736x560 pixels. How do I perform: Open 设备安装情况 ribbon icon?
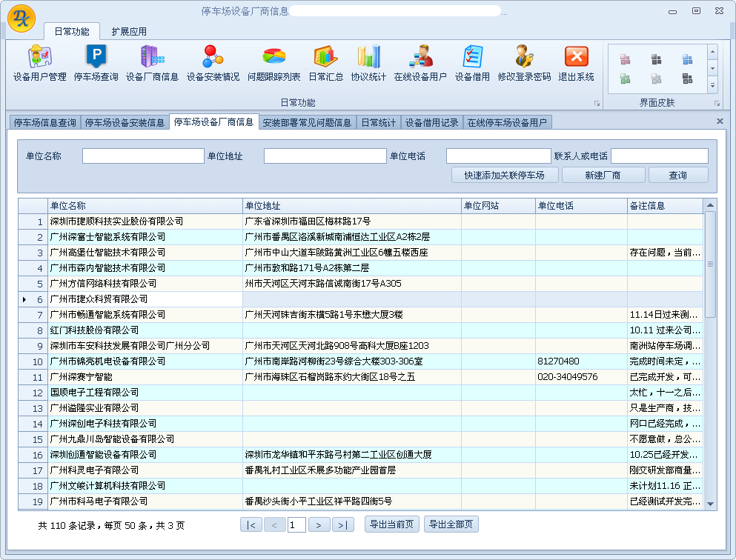213,63
